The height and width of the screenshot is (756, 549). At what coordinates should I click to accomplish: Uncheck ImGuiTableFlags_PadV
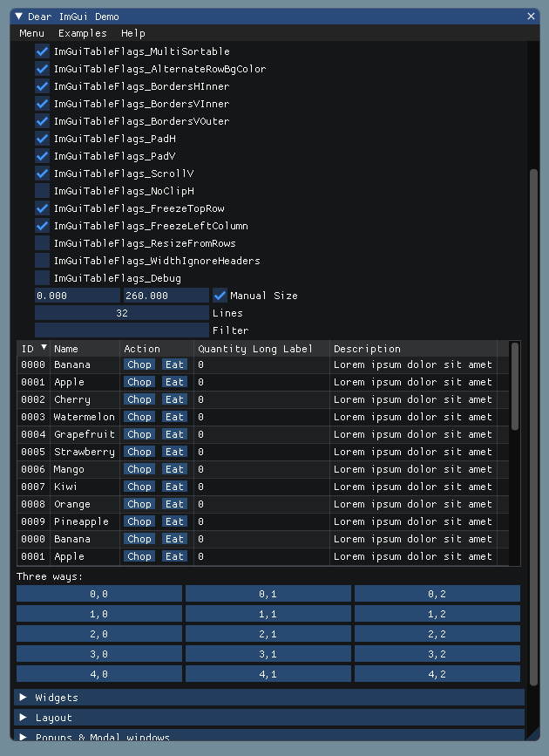pos(43,156)
